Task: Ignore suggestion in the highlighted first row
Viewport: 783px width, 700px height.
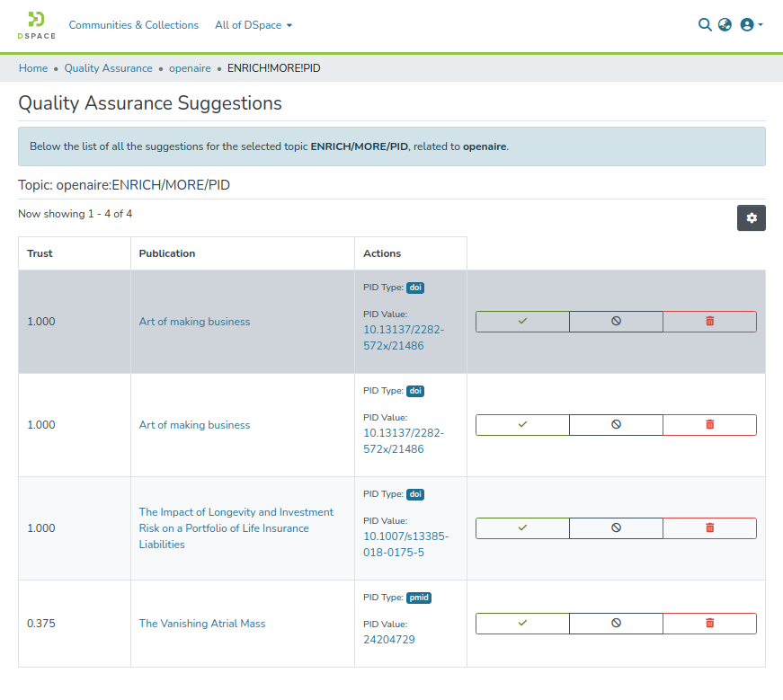Action: click(x=616, y=322)
